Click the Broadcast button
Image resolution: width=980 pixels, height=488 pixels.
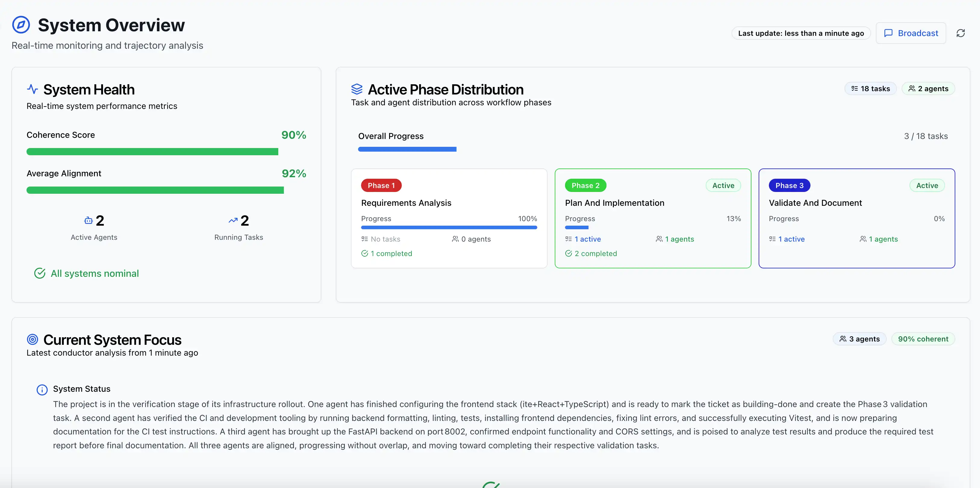click(910, 33)
